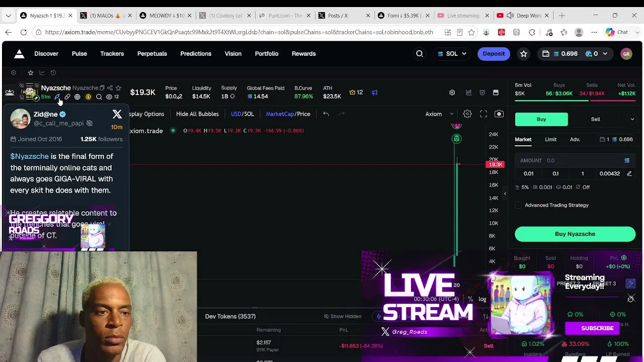The height and width of the screenshot is (362, 644).
Task: Select the Limit order tab
Action: pyautogui.click(x=550, y=139)
